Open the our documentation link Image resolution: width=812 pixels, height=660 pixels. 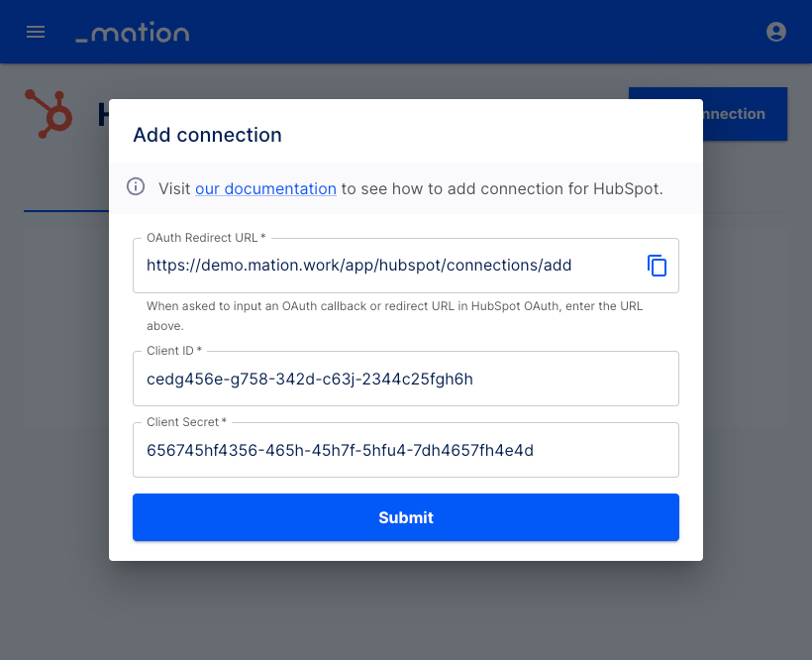(265, 188)
